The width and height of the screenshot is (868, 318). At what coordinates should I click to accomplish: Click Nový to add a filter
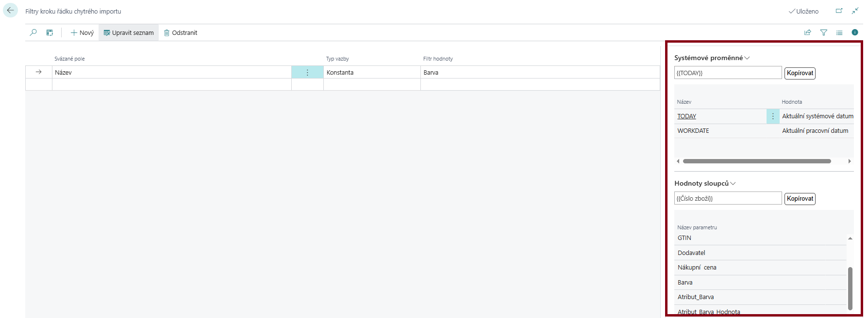click(82, 32)
